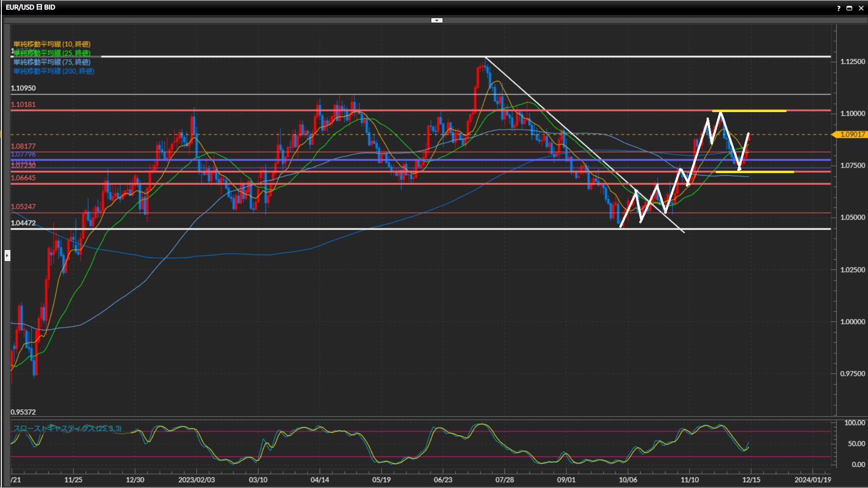Select the upper yellow horizontal line segment
The width and height of the screenshot is (868, 488).
tap(759, 111)
